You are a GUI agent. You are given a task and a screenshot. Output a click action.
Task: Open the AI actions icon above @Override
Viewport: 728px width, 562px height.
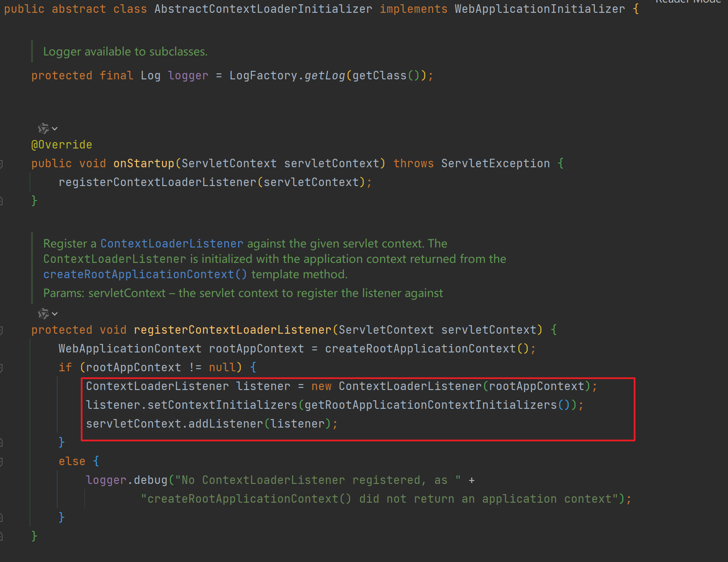[47, 128]
